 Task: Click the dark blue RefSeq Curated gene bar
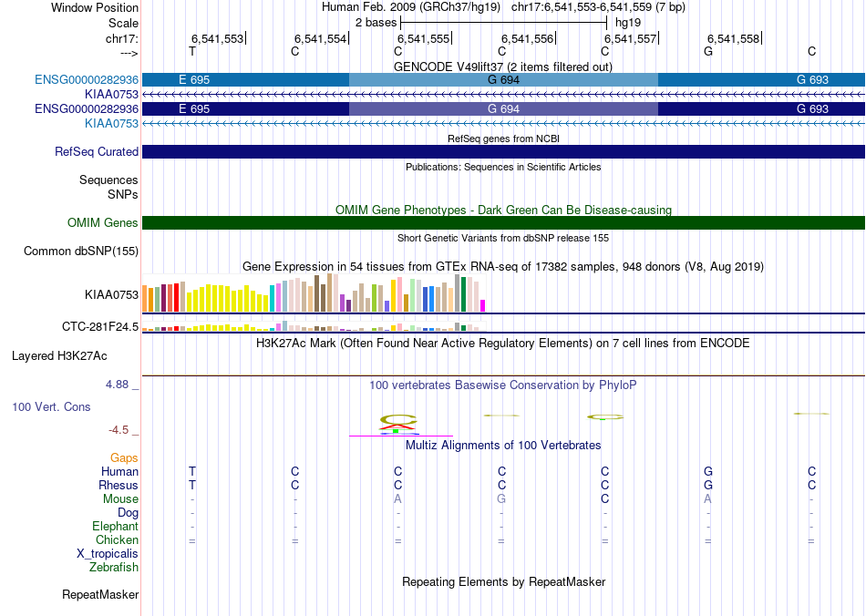click(x=504, y=152)
